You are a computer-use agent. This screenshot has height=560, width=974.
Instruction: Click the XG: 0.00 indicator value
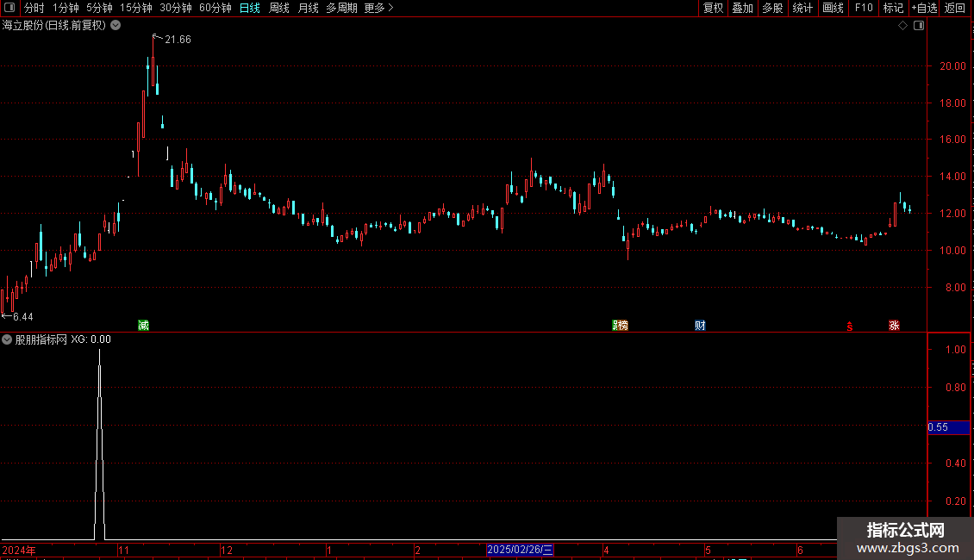[91, 339]
